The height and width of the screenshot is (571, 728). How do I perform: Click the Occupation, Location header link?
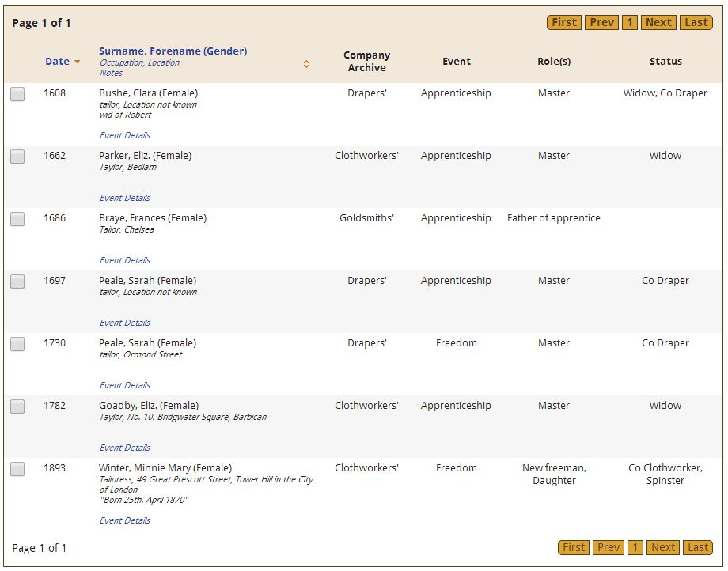pos(139,62)
